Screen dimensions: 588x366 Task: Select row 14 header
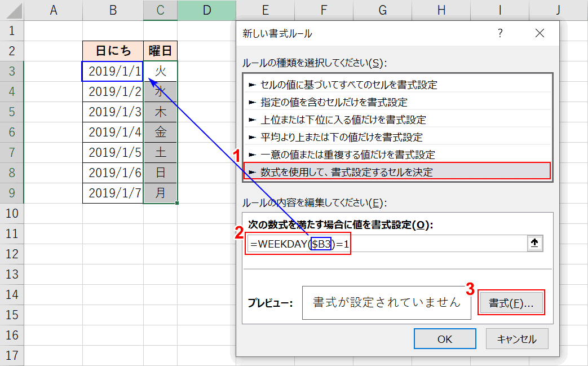[12, 294]
